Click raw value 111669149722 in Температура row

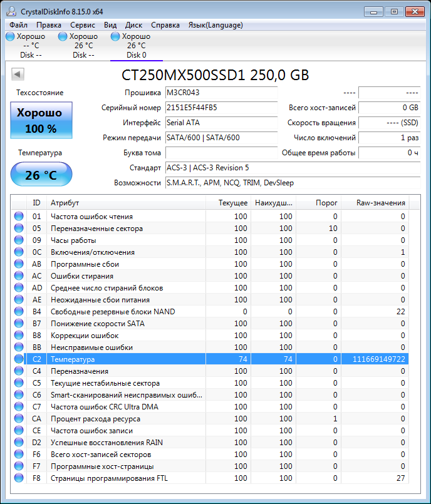point(378,359)
